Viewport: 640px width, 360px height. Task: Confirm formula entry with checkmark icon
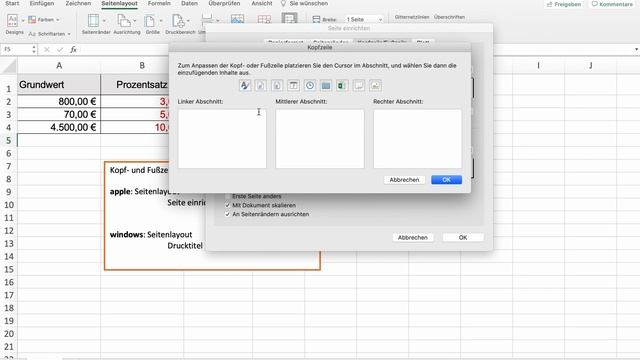60,49
